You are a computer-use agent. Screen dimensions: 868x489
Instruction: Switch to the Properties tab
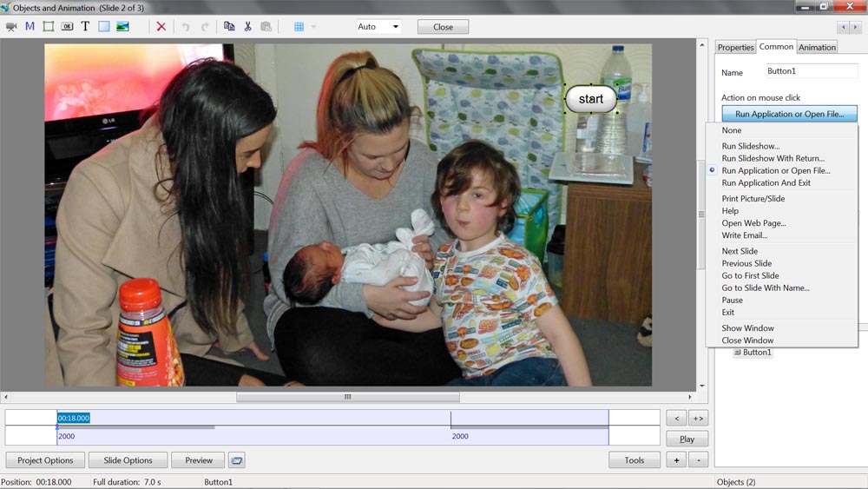pyautogui.click(x=735, y=47)
